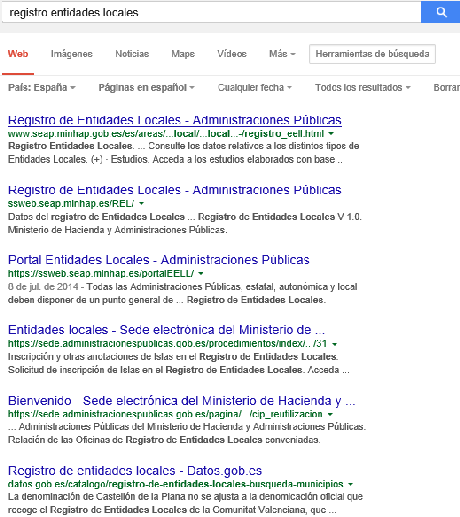Open Portal Entidades Locales - Administraciones Públicas result

(x=159, y=260)
